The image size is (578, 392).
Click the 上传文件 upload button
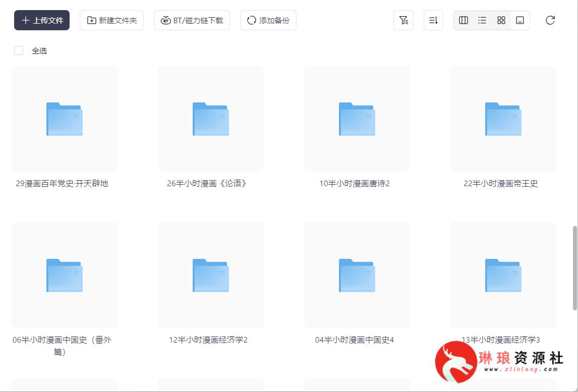click(x=42, y=20)
